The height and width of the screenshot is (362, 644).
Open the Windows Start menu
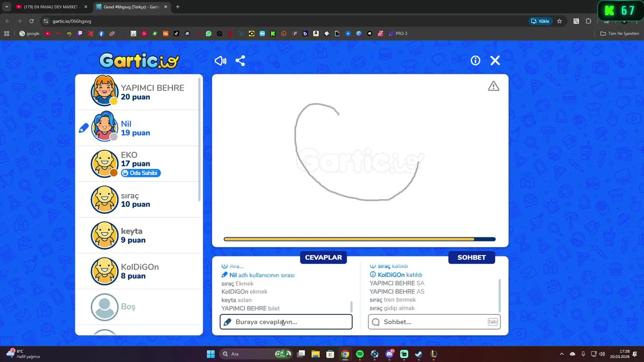click(x=211, y=354)
